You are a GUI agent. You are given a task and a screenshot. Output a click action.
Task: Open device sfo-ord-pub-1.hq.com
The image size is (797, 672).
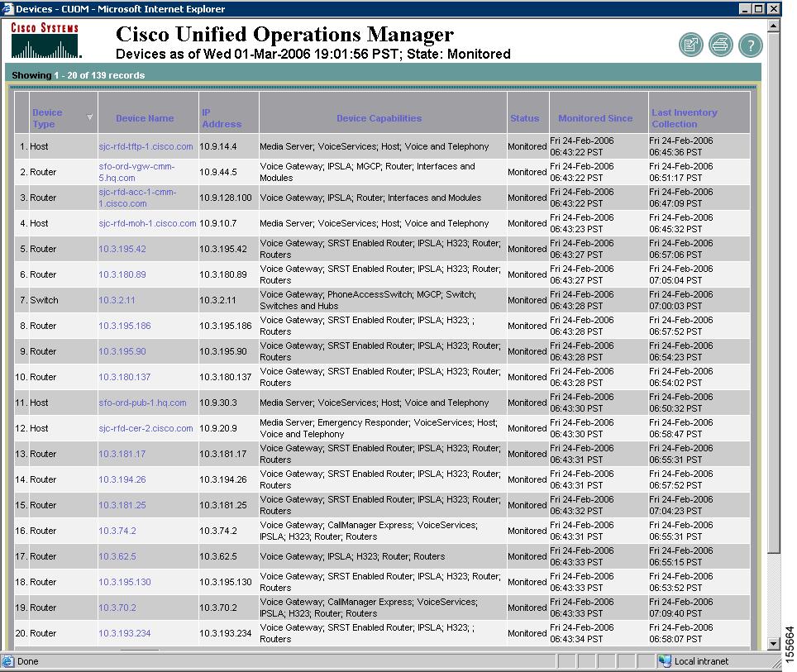[142, 403]
